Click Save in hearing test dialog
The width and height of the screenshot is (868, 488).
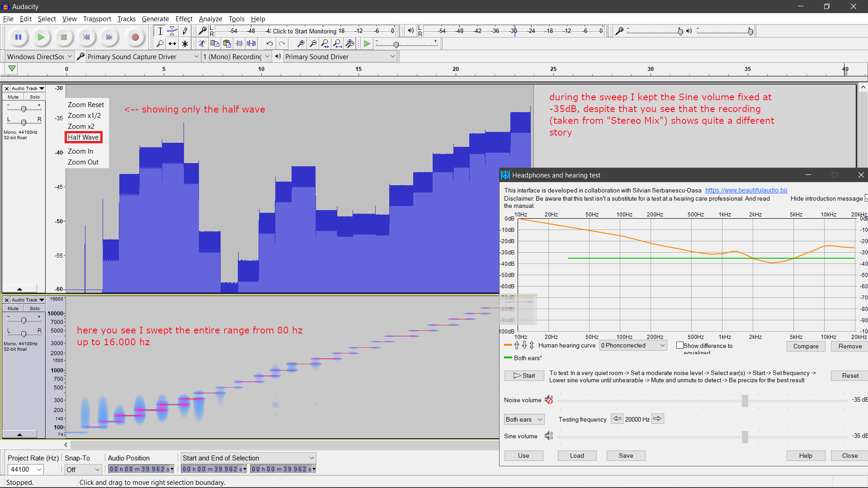click(626, 455)
